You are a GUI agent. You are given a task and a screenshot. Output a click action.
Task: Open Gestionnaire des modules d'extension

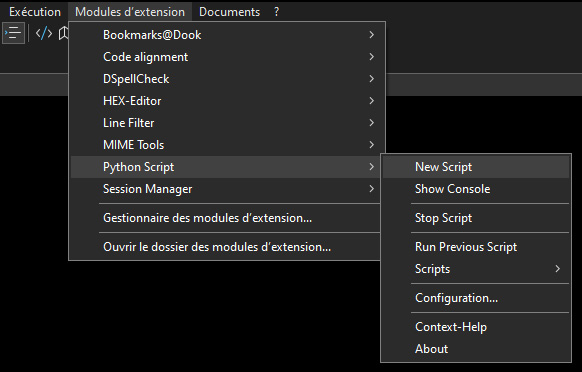[x=226, y=218]
